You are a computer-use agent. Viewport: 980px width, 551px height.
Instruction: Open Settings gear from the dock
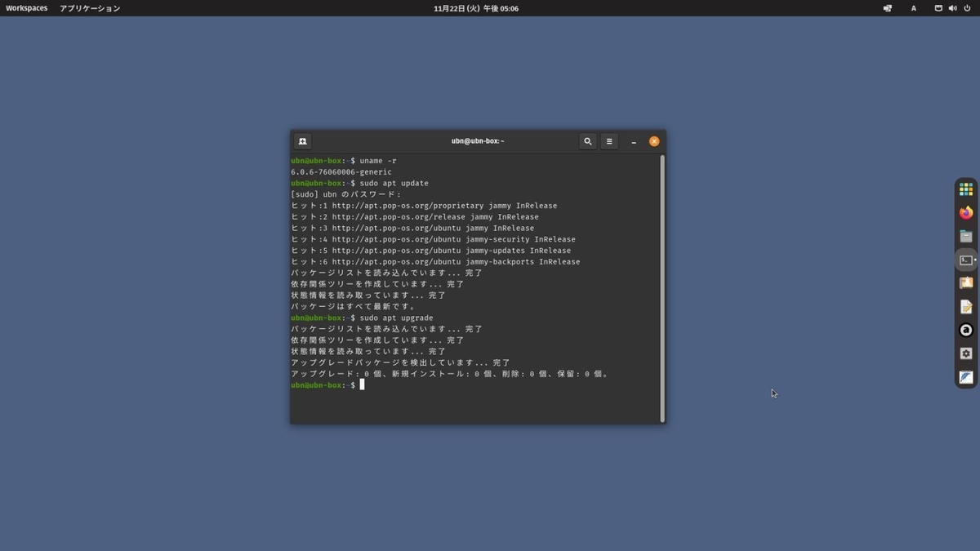point(966,353)
